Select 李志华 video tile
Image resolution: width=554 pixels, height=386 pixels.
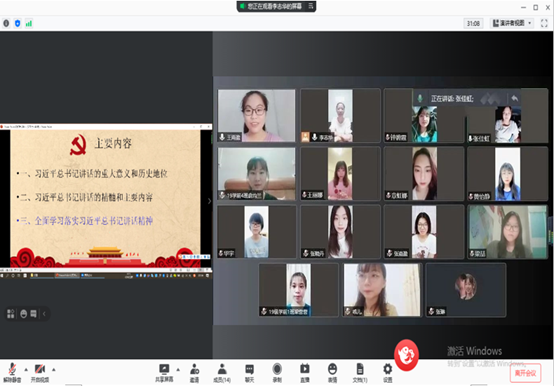tap(340, 115)
